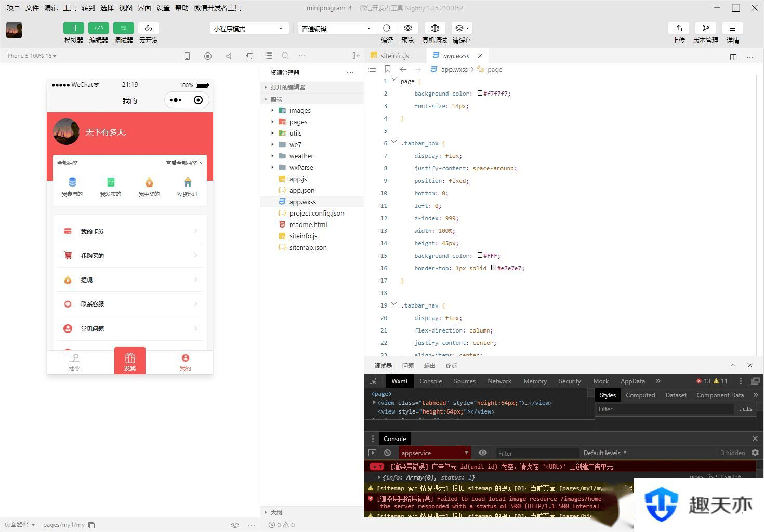This screenshot has width=764, height=532.
Task: Open the Default levels dropdown
Action: (x=605, y=453)
